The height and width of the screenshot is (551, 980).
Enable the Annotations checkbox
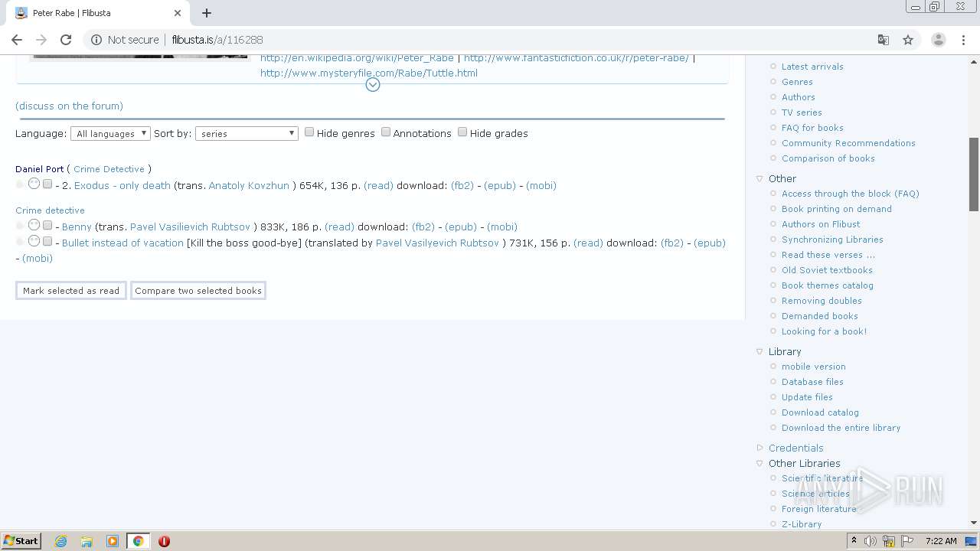pyautogui.click(x=386, y=132)
